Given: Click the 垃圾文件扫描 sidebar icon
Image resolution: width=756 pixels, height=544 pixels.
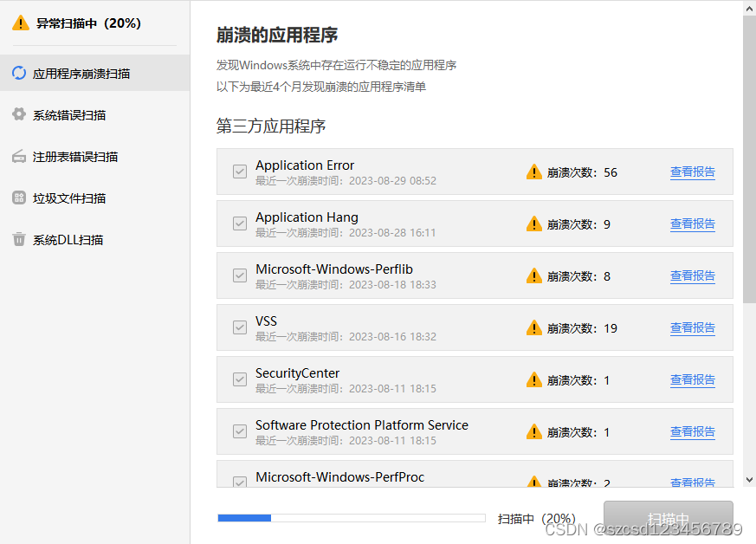Looking at the screenshot, I should point(19,198).
